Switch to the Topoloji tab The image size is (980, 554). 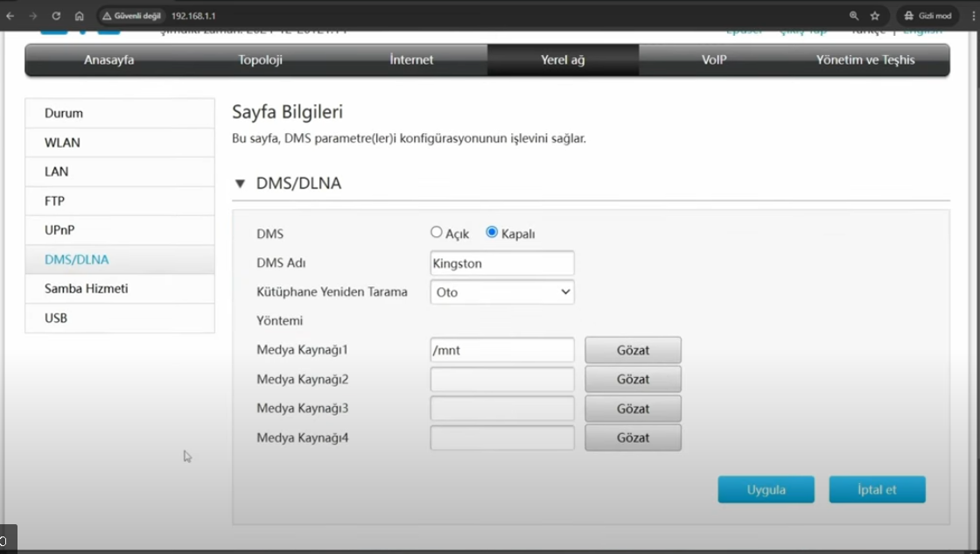point(259,60)
